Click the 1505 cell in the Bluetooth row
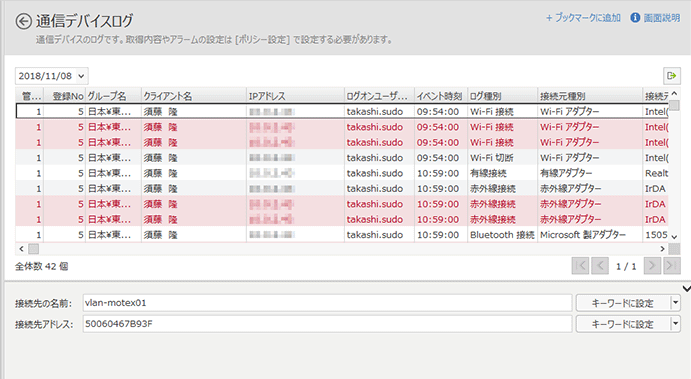This screenshot has height=379, width=691. click(x=656, y=235)
